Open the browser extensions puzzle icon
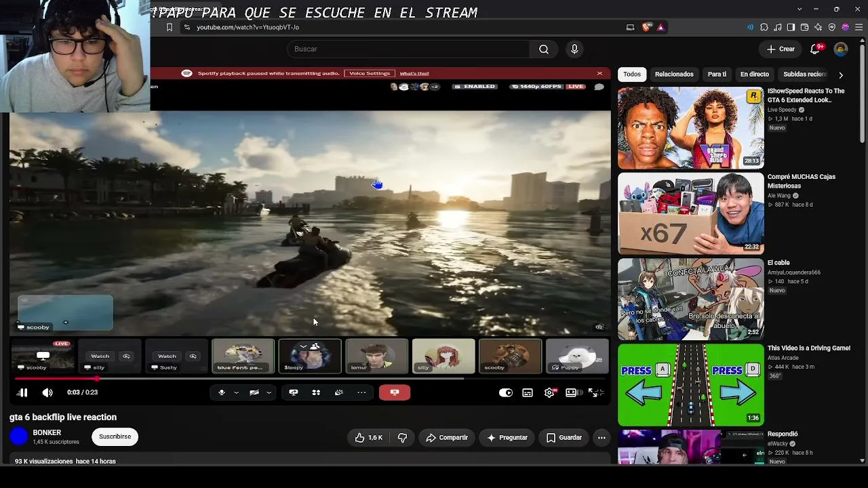This screenshot has height=488, width=868. [x=764, y=27]
